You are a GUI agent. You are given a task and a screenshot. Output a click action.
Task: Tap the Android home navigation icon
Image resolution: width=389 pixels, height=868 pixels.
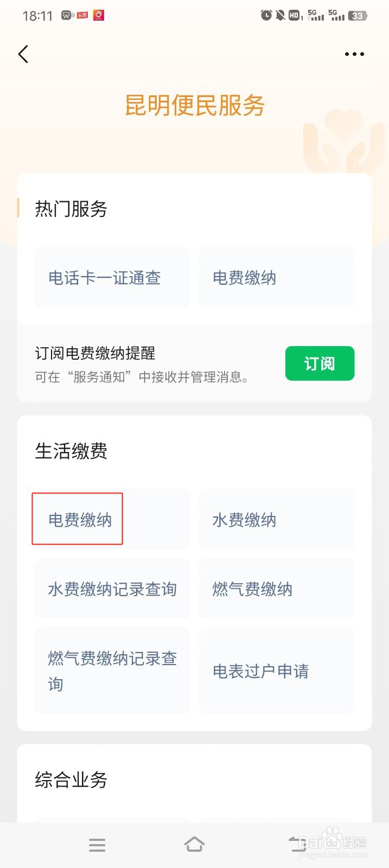(194, 844)
